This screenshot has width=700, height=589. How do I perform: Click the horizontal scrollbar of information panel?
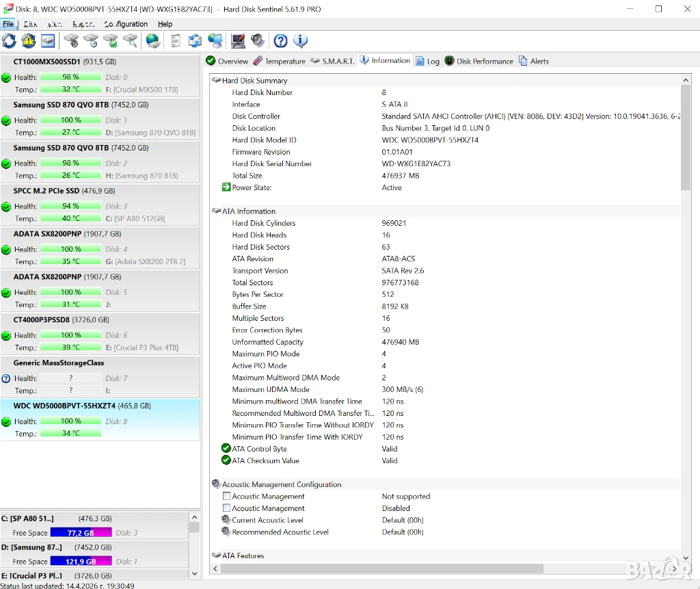coord(381,568)
